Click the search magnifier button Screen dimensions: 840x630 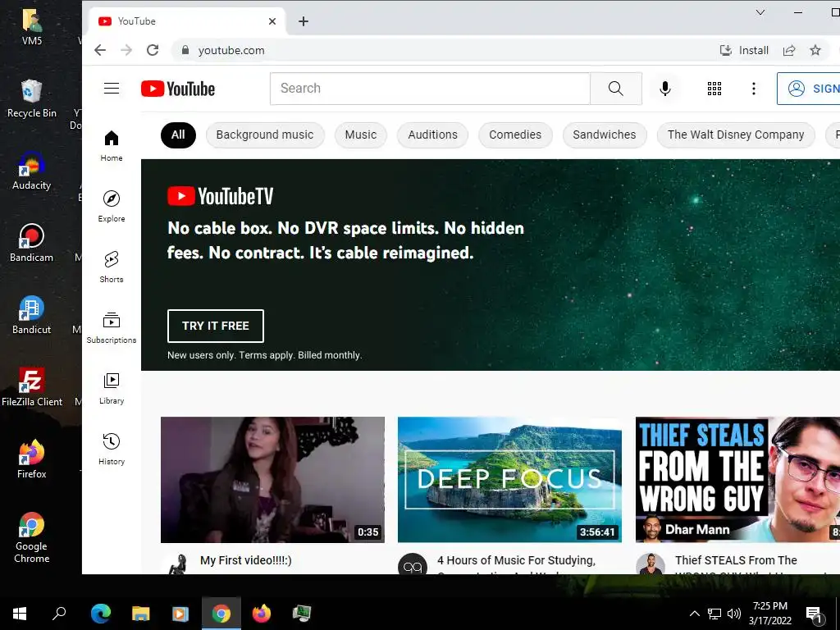tap(615, 89)
